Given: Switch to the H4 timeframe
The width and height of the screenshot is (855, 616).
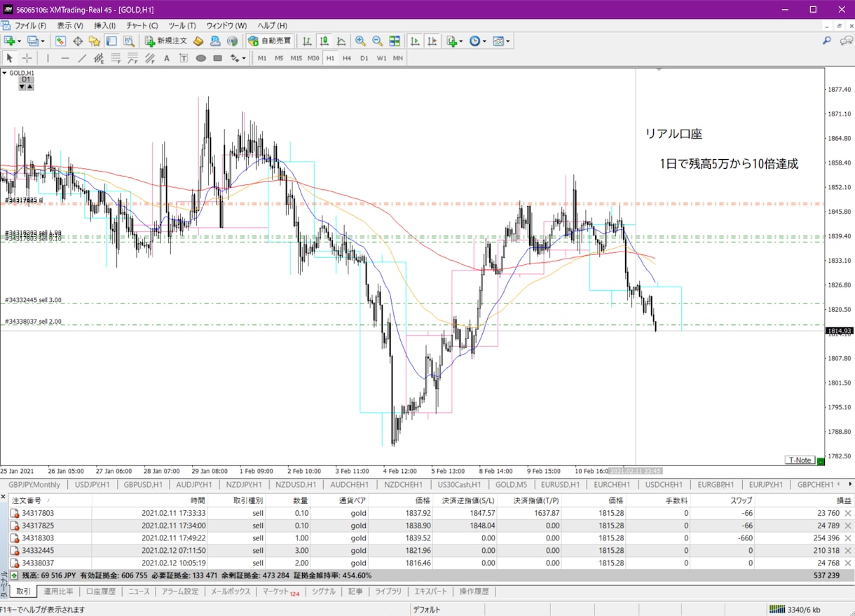Looking at the screenshot, I should coord(347,58).
